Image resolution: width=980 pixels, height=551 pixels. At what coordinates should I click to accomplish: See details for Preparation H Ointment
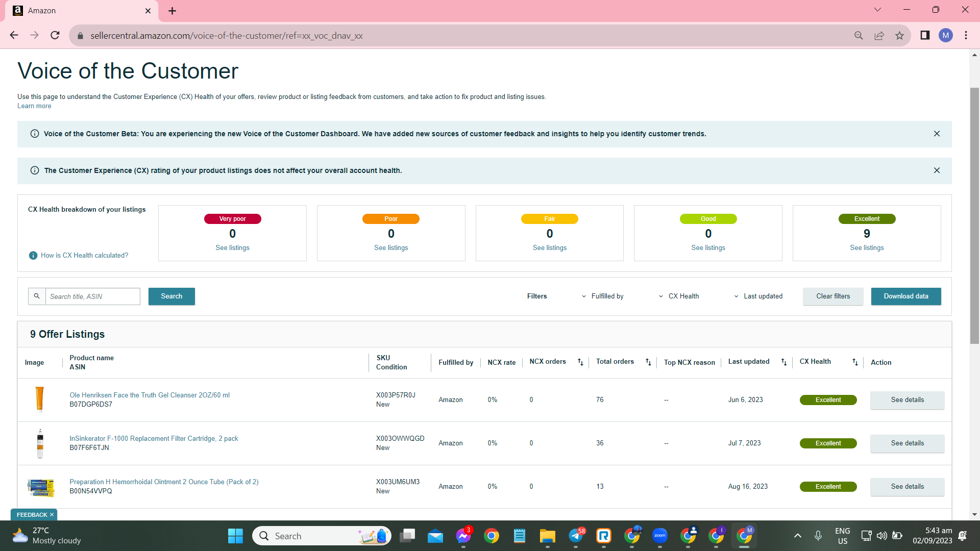point(907,487)
